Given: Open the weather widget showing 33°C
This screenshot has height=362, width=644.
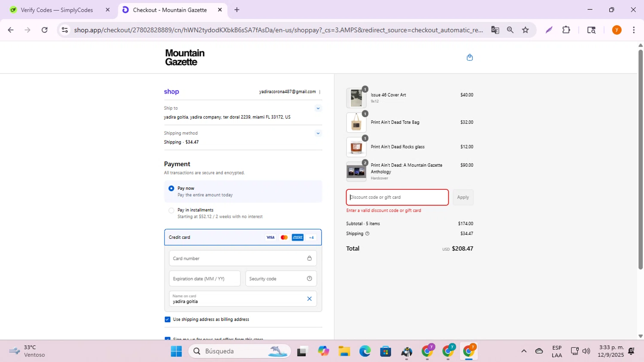Looking at the screenshot, I should [x=28, y=351].
